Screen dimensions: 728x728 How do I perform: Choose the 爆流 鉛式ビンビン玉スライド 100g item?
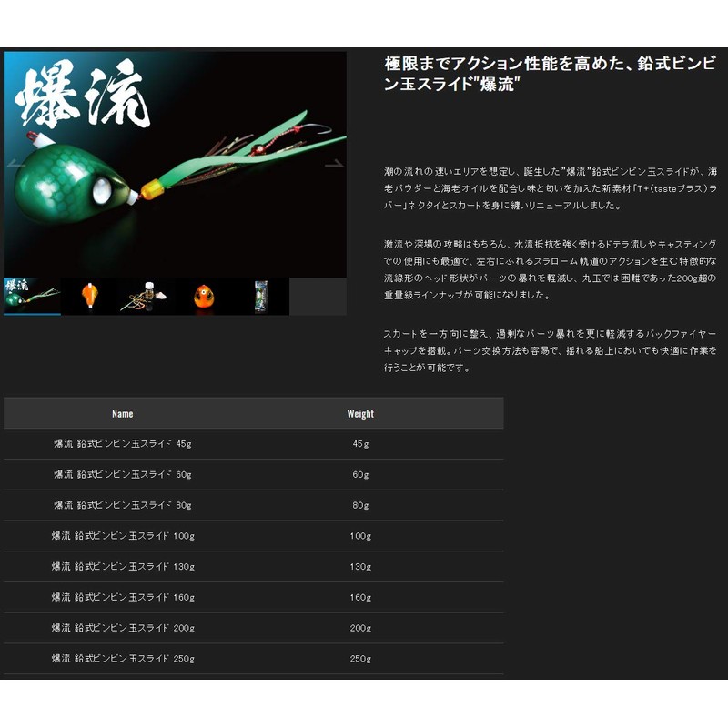(x=122, y=536)
